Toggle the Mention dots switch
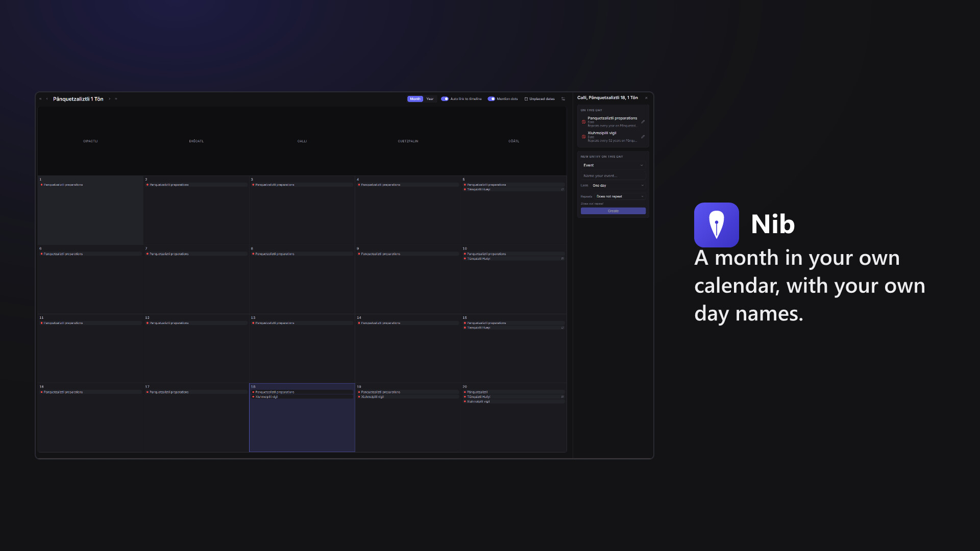980x551 pixels. [491, 99]
